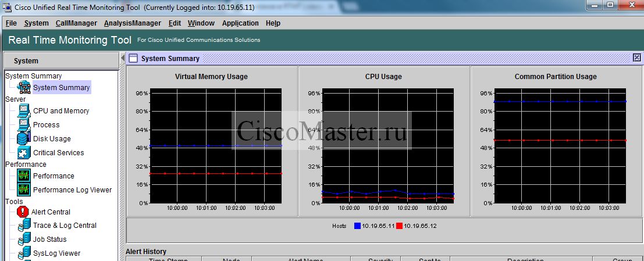Click the System sidebar header button
The image size is (644, 261).
pos(61,60)
